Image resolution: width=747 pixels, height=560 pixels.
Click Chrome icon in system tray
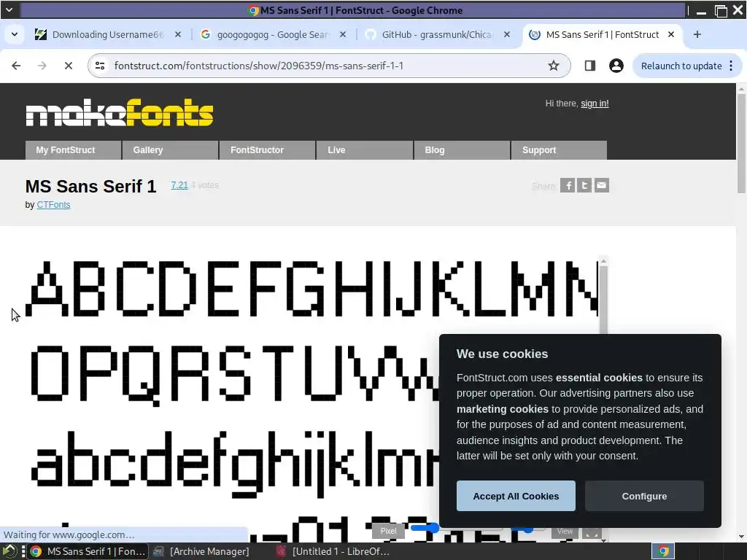pos(663,551)
